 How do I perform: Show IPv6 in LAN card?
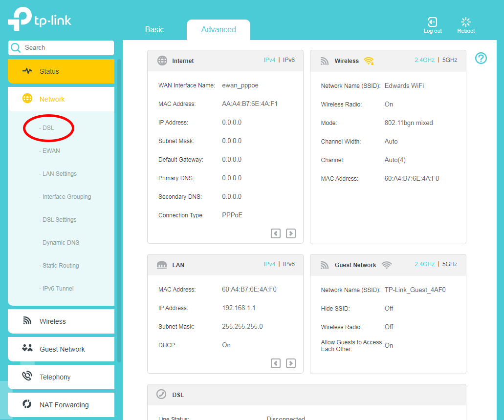tap(288, 264)
